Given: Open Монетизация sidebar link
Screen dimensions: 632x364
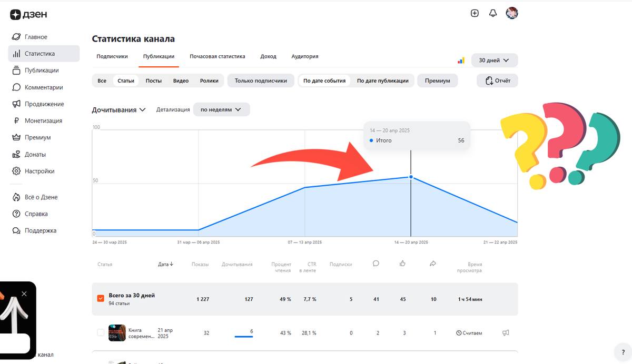Looking at the screenshot, I should click(x=44, y=121).
